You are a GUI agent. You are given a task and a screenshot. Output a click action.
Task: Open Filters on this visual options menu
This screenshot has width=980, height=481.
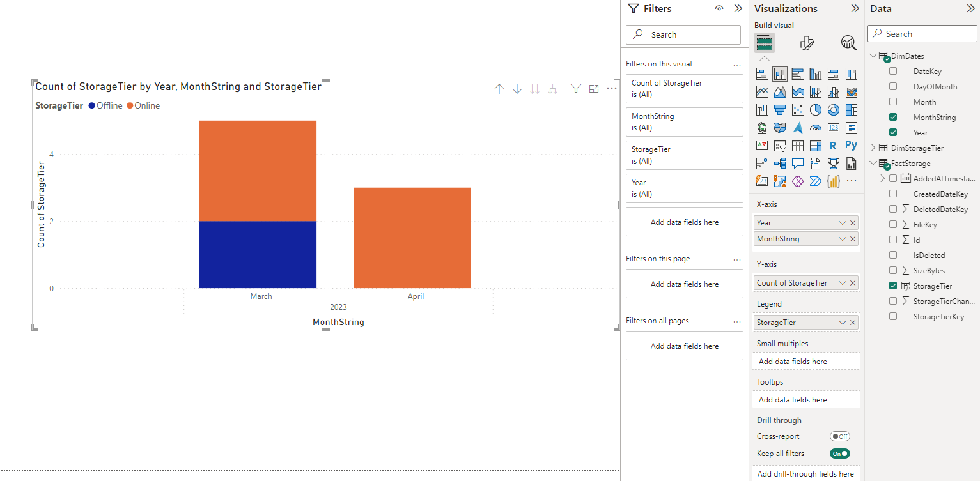(x=737, y=65)
